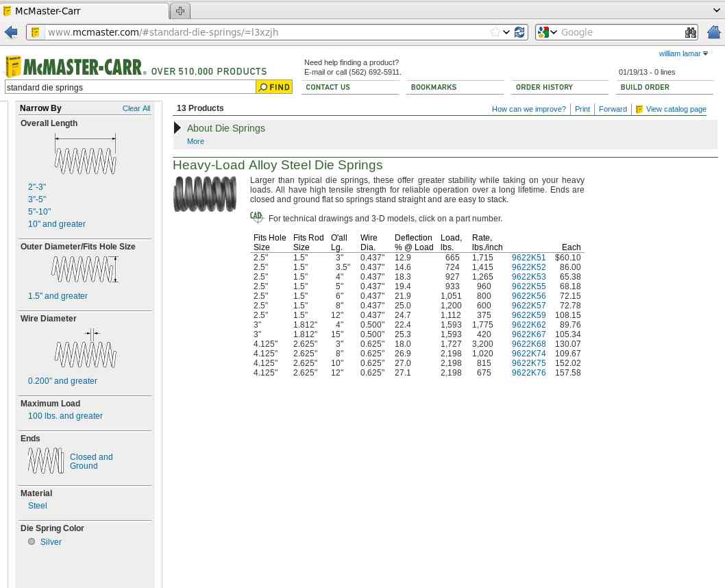Click the bookmark star in address bar
725x588 pixels.
click(x=495, y=32)
